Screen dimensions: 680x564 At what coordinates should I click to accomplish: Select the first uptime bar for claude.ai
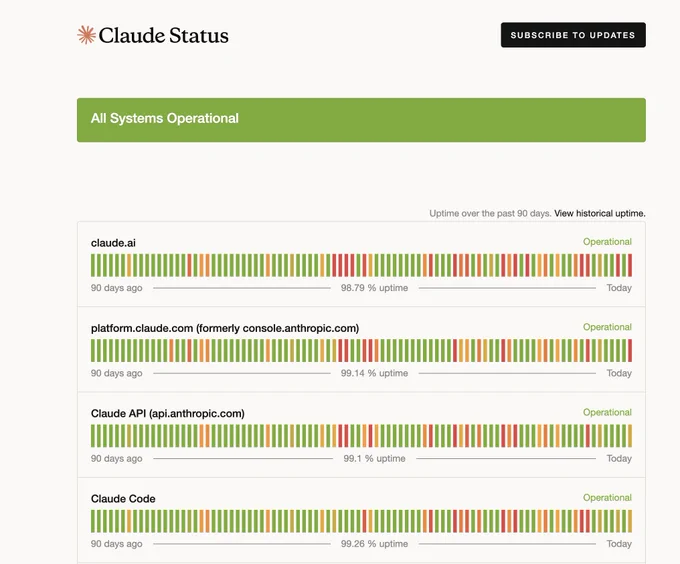pyautogui.click(x=93, y=265)
